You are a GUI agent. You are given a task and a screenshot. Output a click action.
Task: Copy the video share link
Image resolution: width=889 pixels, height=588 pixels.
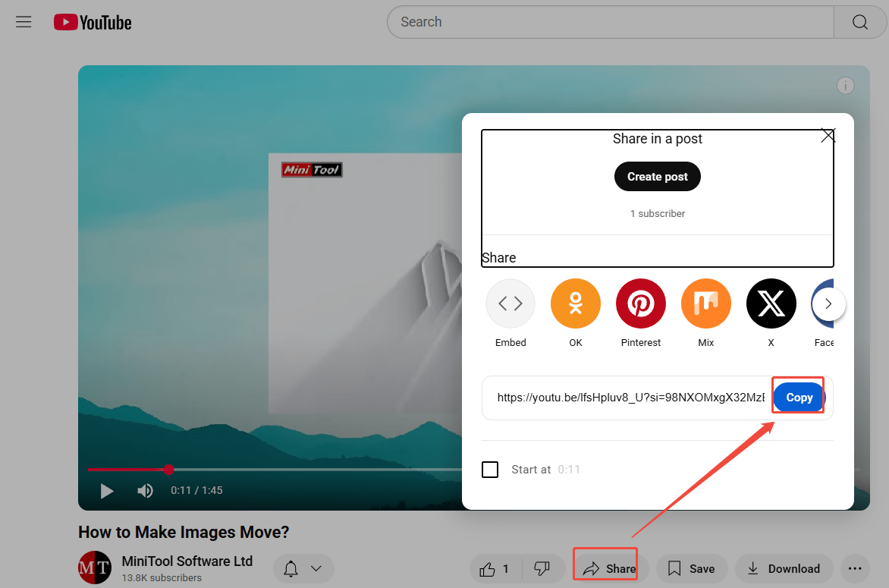pyautogui.click(x=798, y=397)
